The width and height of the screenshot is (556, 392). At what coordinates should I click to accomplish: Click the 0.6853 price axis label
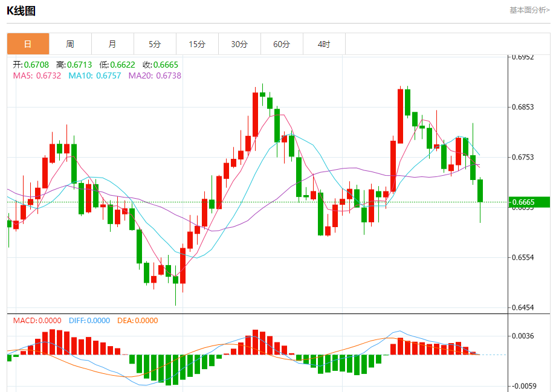click(x=523, y=107)
